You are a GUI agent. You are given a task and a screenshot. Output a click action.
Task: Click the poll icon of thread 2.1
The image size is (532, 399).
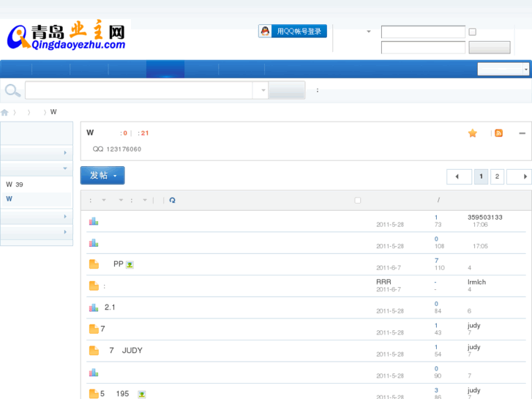tap(94, 307)
